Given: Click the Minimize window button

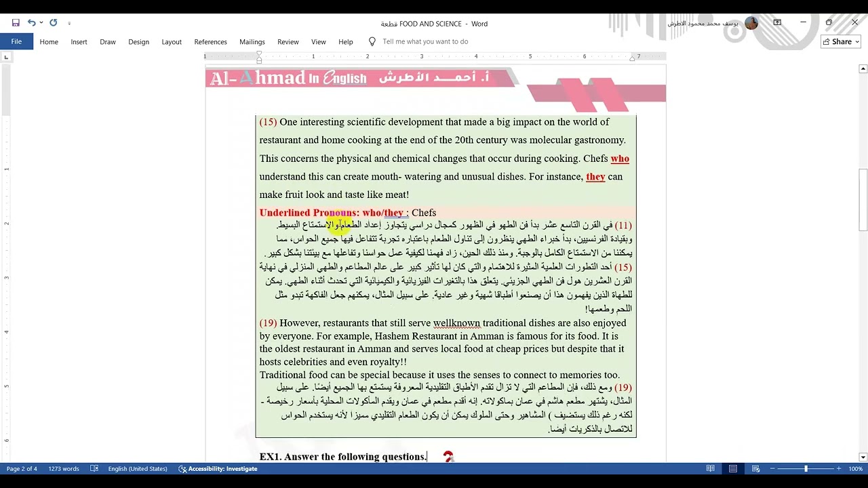Looking at the screenshot, I should coord(803,22).
